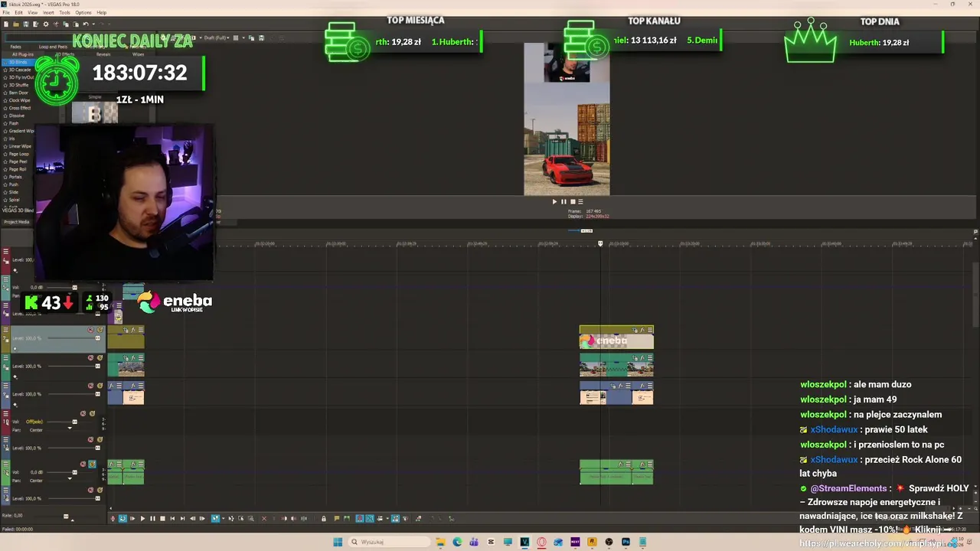Toggle Automatic Crossfades in timeline toolbar
The width and height of the screenshot is (980, 551).
point(370,519)
